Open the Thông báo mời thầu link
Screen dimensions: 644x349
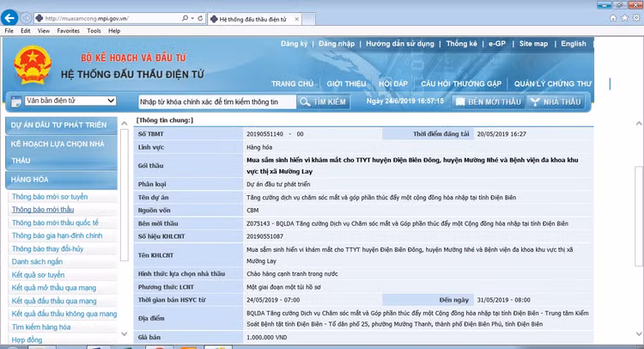click(43, 210)
